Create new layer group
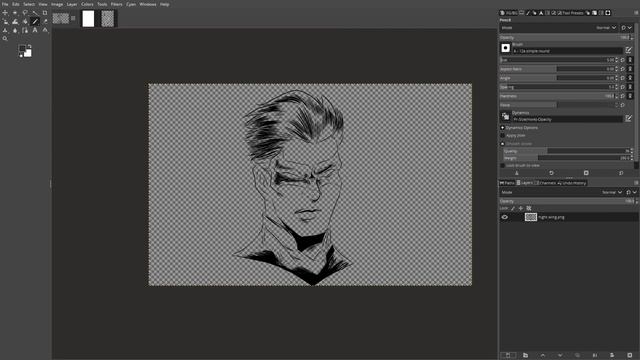This screenshot has width=640, height=360. tap(525, 356)
